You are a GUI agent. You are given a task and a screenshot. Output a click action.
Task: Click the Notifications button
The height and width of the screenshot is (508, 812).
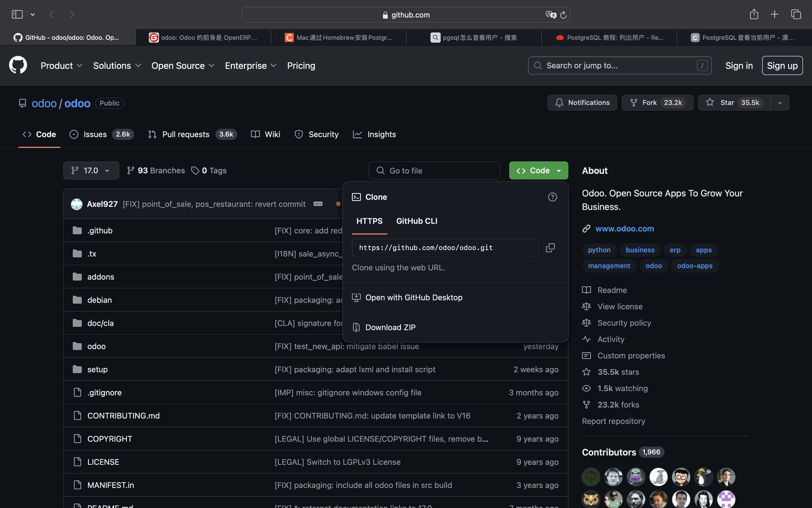tap(582, 102)
